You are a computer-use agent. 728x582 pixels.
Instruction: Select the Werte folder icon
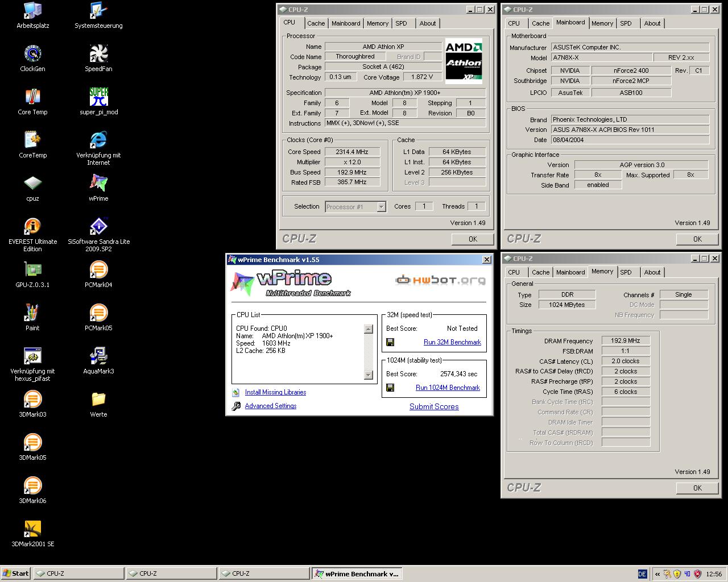click(x=98, y=400)
